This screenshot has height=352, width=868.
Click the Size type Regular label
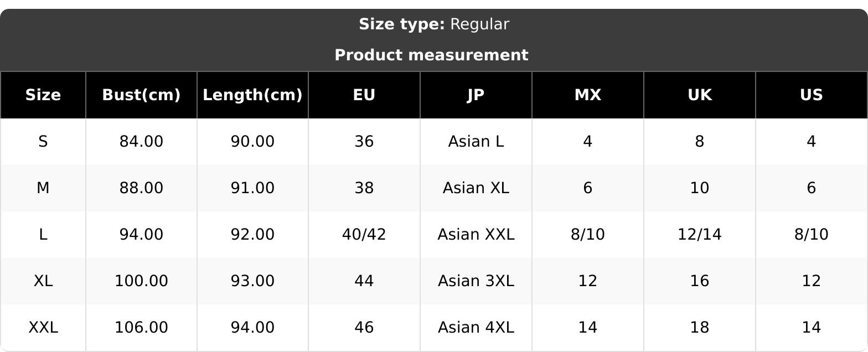click(x=434, y=24)
